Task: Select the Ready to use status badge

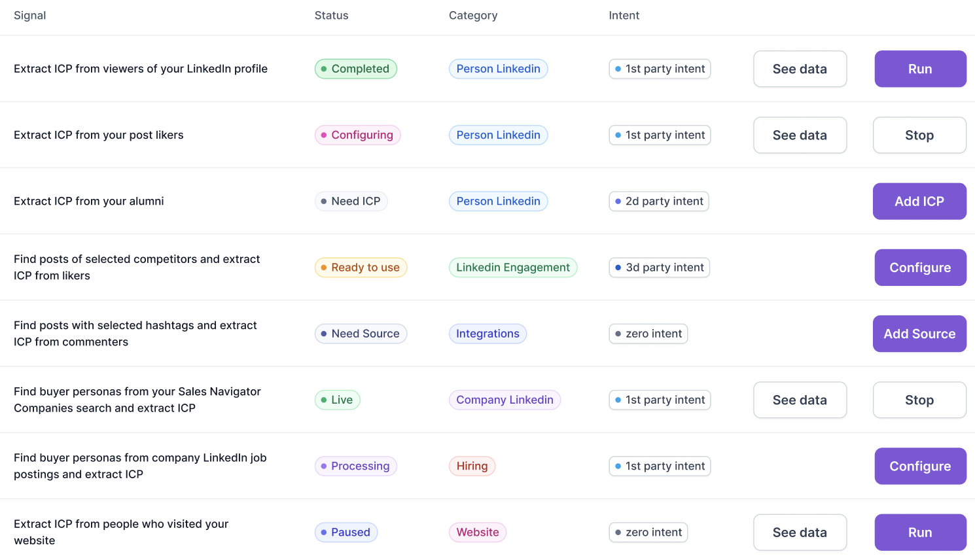Action: tap(361, 267)
